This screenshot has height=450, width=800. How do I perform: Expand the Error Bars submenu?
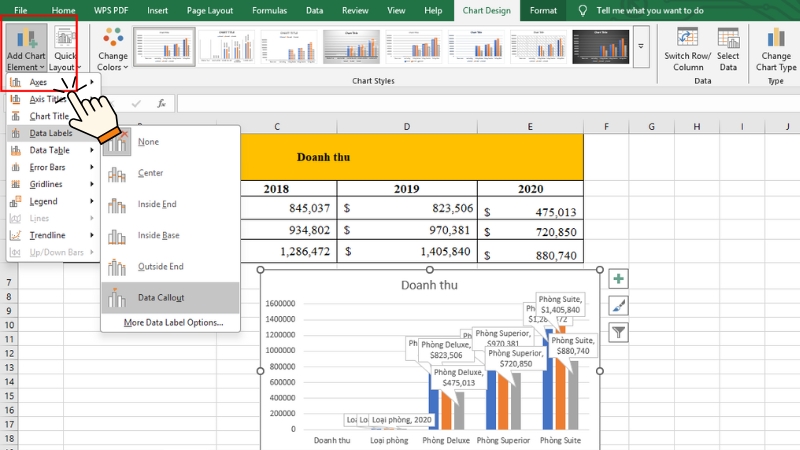[x=53, y=167]
